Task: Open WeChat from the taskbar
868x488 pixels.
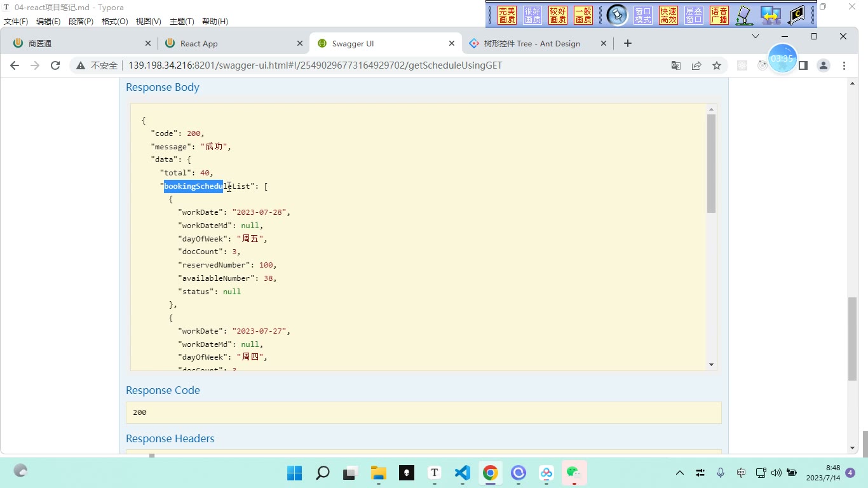Action: [574, 473]
